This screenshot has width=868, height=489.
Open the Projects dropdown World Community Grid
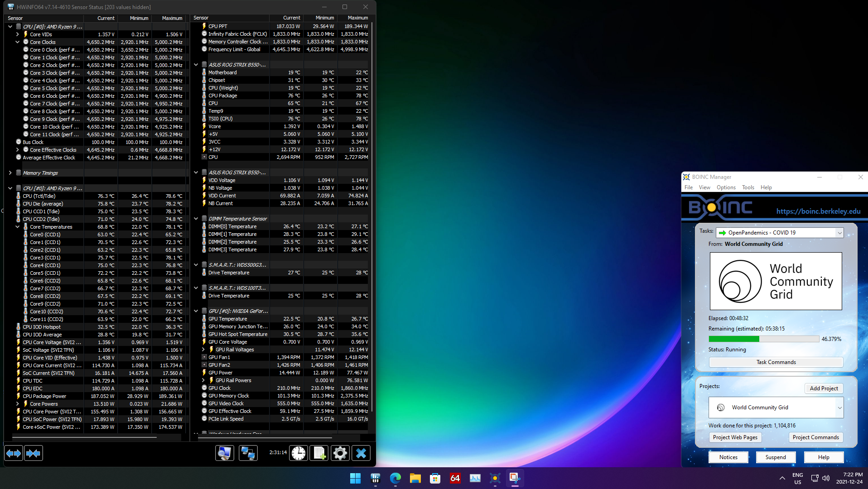[x=776, y=407]
